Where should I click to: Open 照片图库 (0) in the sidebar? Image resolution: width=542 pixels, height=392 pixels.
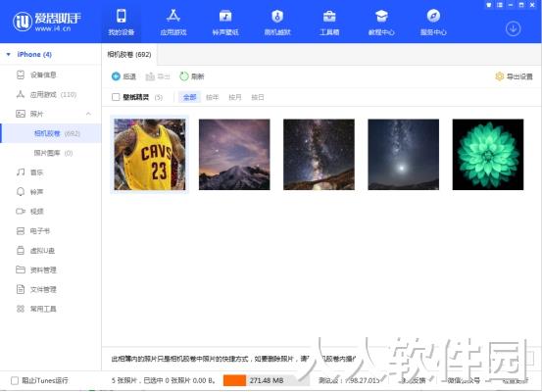point(53,153)
